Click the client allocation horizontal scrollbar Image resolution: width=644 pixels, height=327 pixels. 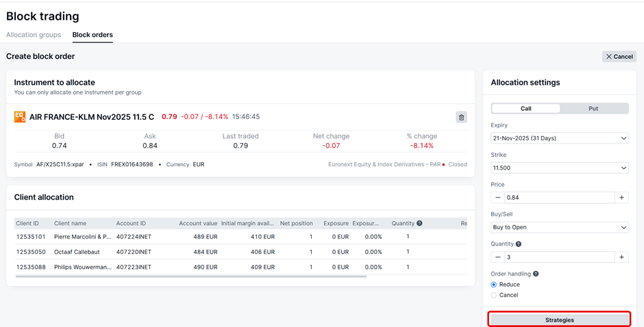pyautogui.click(x=190, y=276)
